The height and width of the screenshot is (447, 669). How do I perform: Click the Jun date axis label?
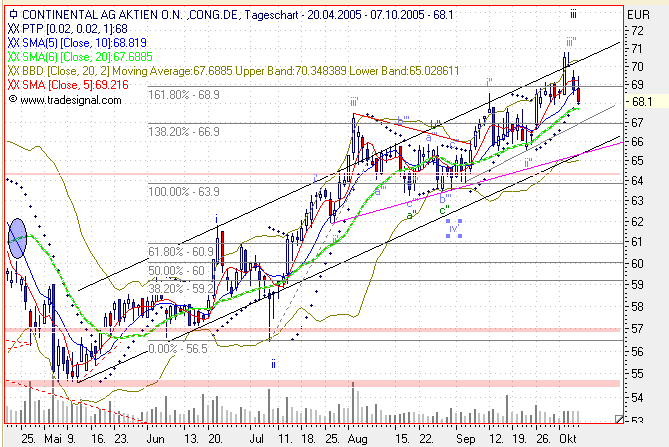(155, 438)
